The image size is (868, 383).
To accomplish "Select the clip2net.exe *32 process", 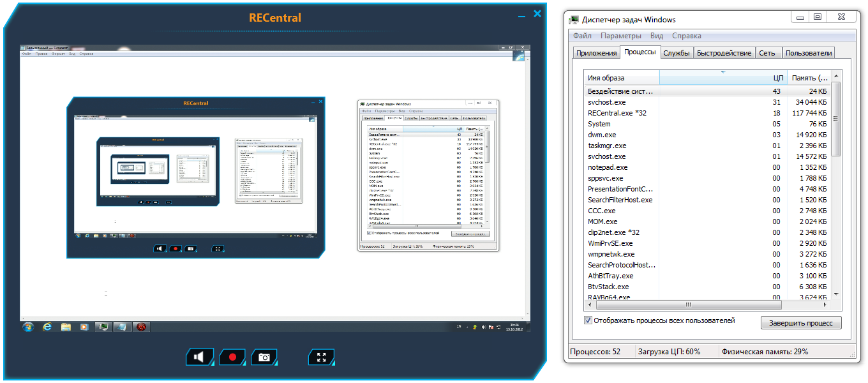I will click(x=708, y=232).
